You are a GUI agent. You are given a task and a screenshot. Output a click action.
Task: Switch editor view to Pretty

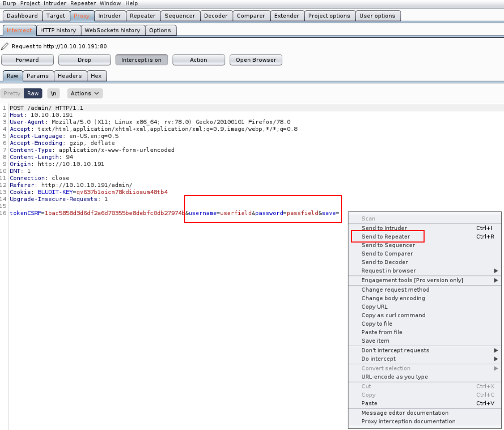[12, 93]
